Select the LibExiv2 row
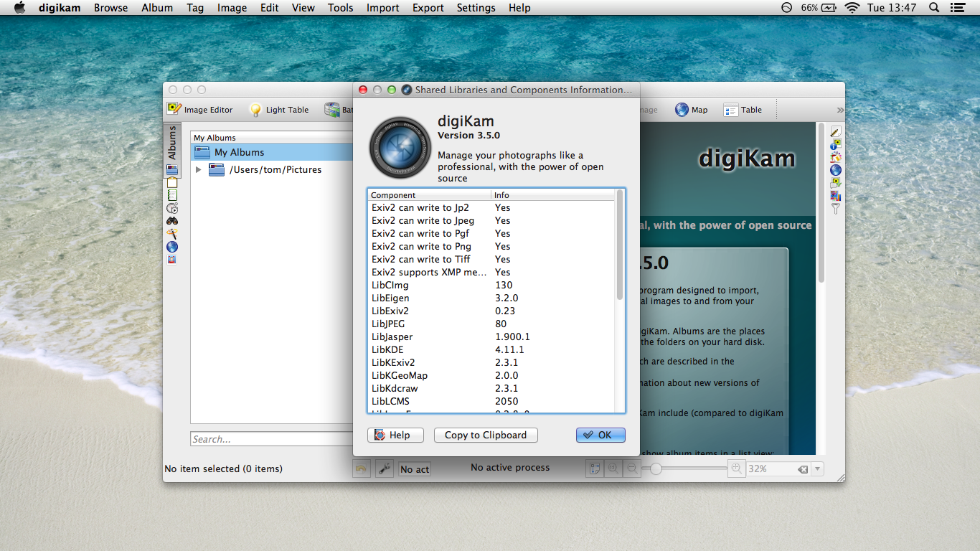Image resolution: width=980 pixels, height=551 pixels. [491, 311]
